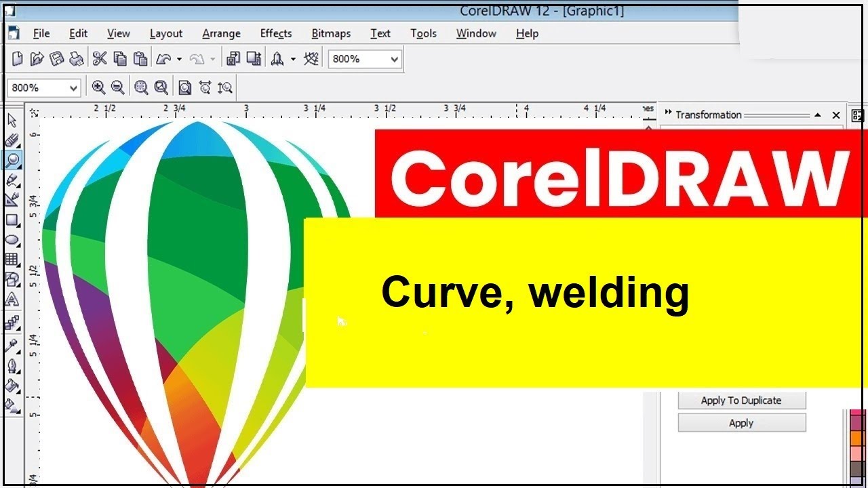This screenshot has width=868, height=488.
Task: Open the standard toolbar zoom level dropdown
Action: [394, 59]
